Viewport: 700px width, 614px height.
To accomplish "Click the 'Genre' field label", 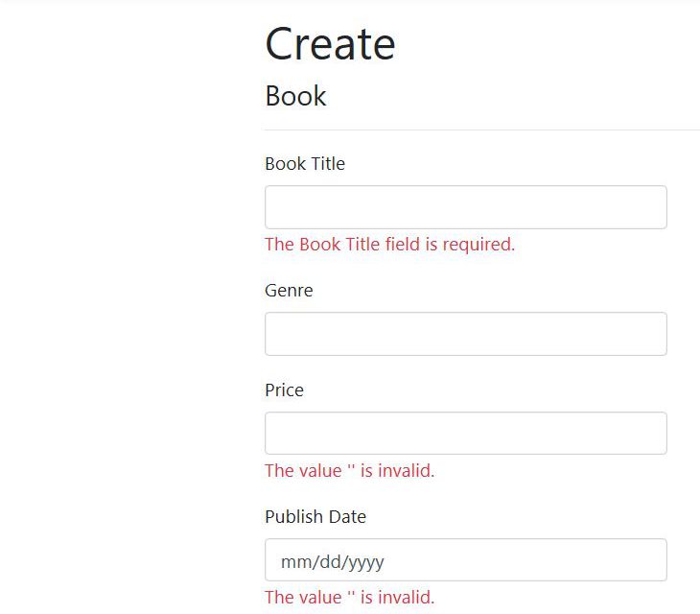I will click(289, 291).
